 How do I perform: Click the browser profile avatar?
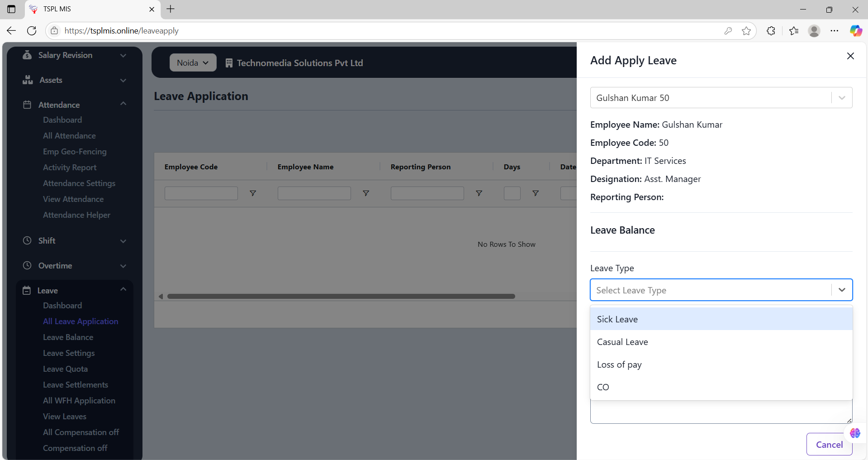pos(814,31)
